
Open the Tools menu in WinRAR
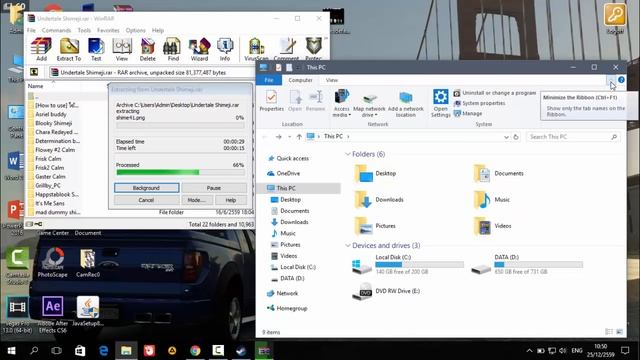84,30
